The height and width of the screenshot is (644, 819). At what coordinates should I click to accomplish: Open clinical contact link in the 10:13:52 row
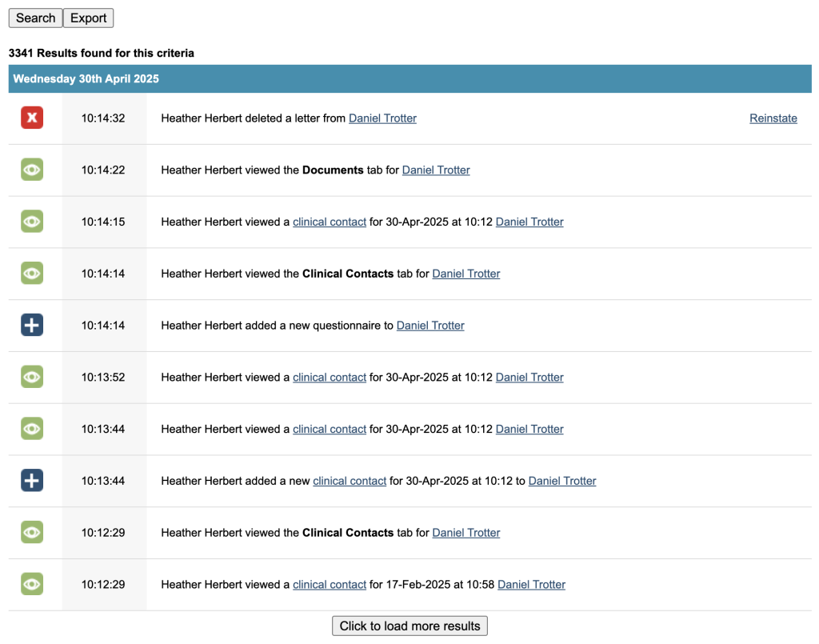(330, 377)
